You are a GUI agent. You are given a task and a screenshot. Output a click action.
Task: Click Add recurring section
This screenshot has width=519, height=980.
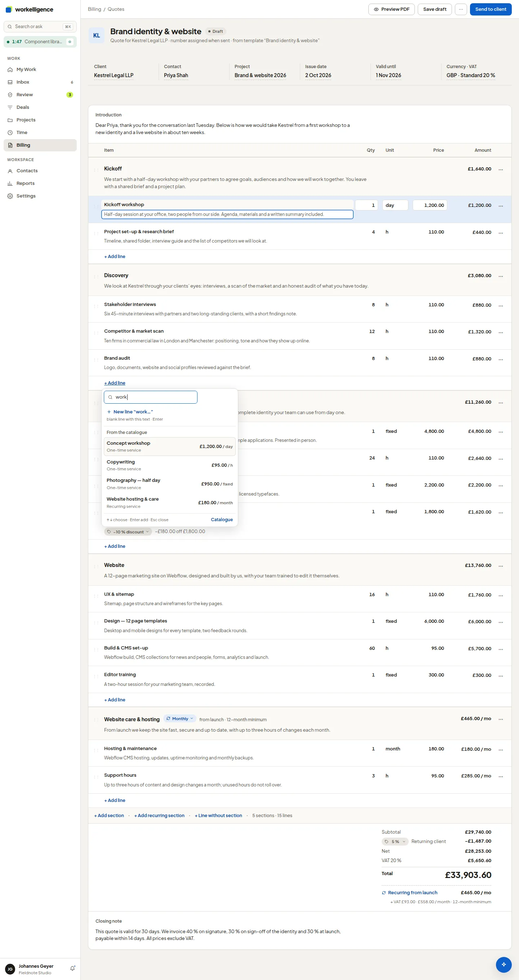pos(159,815)
